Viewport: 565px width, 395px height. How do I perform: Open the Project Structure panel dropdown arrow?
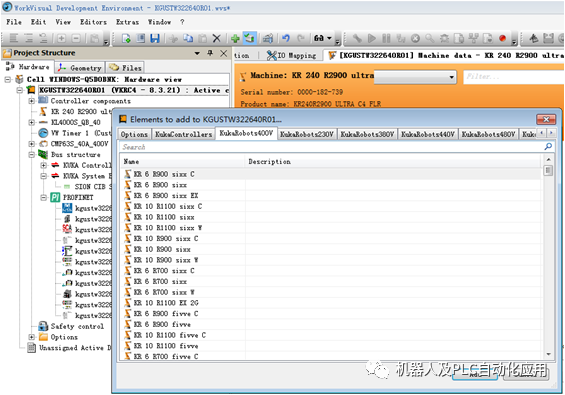click(197, 53)
